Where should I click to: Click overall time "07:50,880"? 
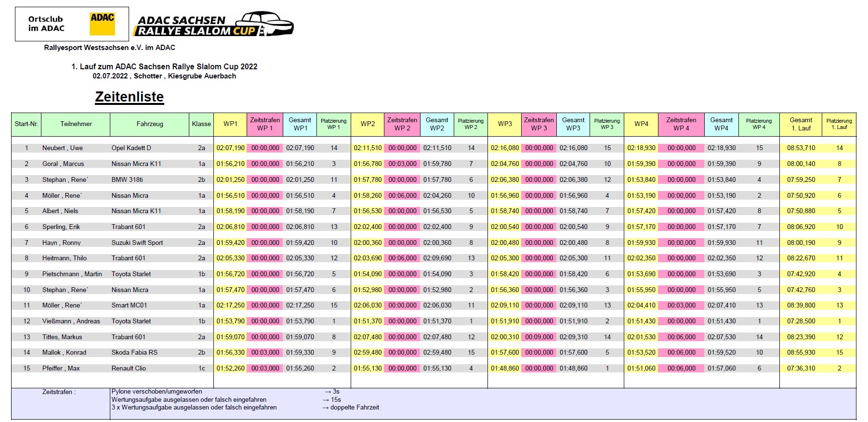point(801,211)
